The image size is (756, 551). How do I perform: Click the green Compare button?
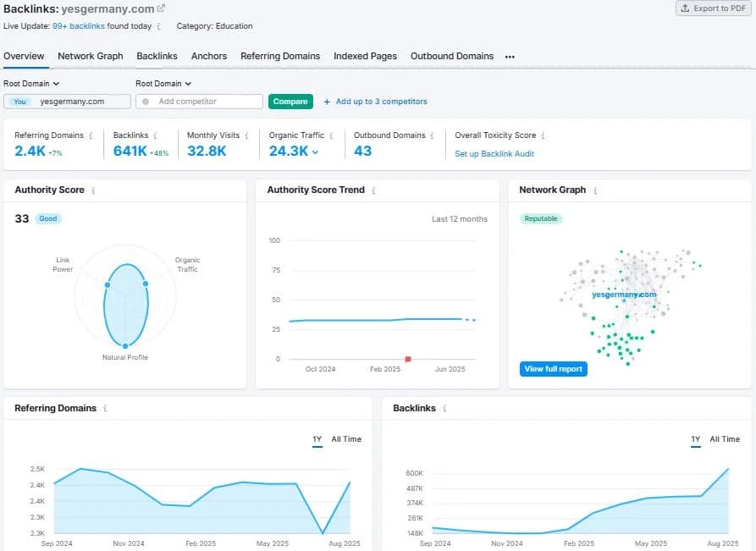[x=290, y=102]
